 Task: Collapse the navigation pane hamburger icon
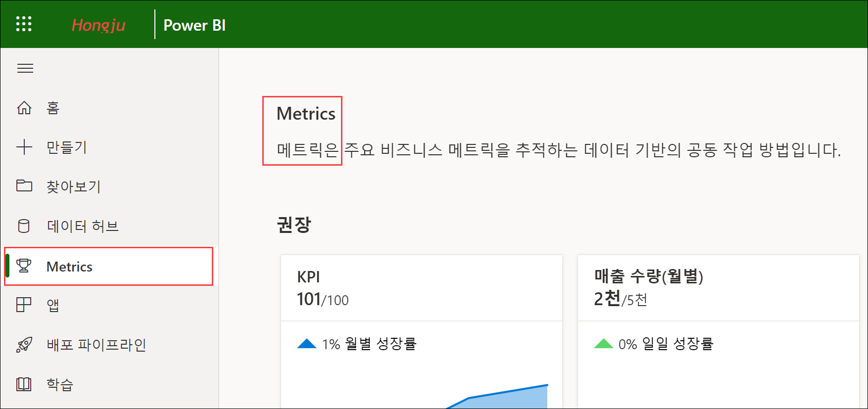pos(25,68)
